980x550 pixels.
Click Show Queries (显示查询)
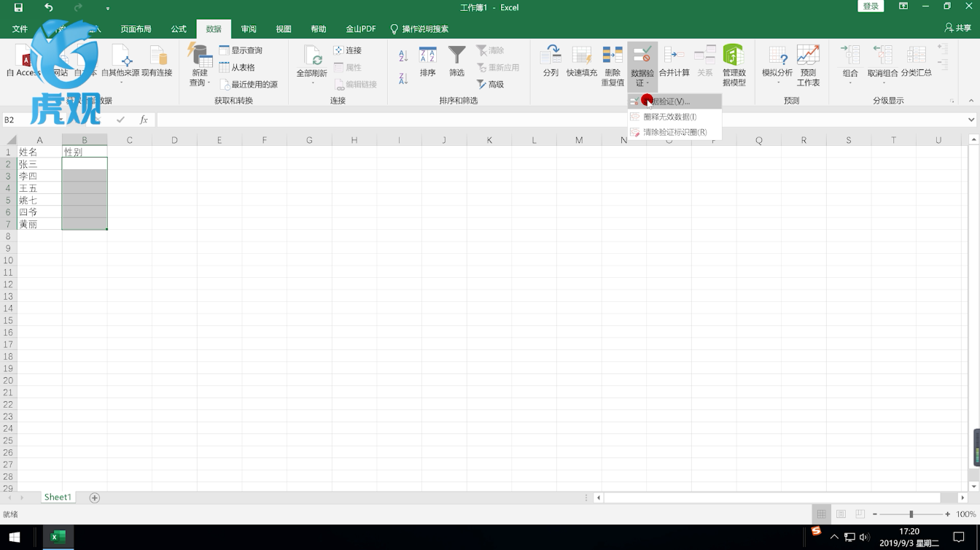[241, 50]
